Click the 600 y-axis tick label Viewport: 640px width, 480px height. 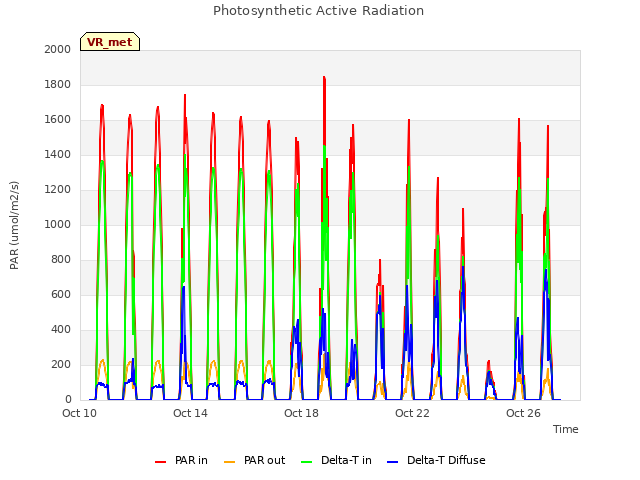click(x=61, y=294)
